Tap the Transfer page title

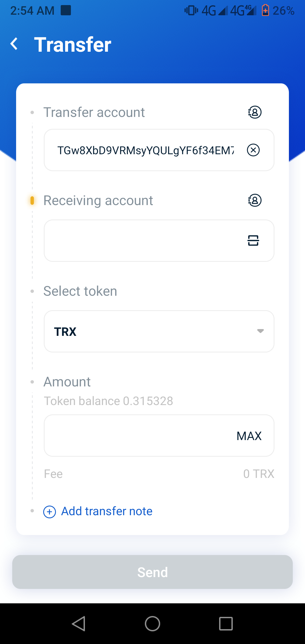[x=73, y=45]
